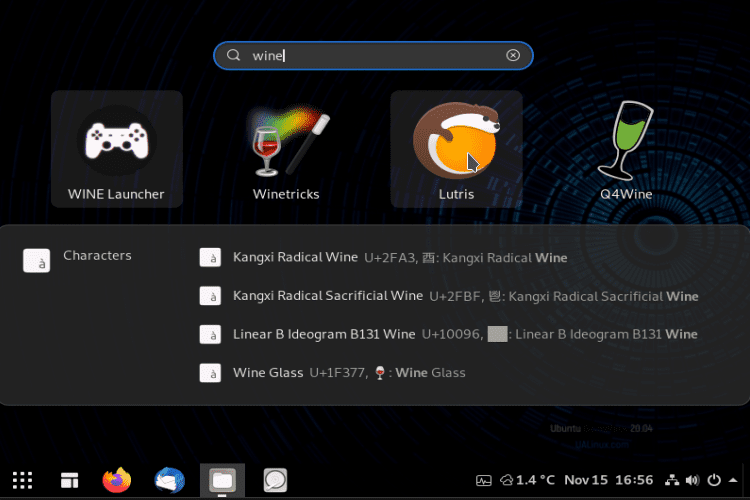Open the system monitor tray indicator
The image size is (750, 500).
tap(484, 480)
